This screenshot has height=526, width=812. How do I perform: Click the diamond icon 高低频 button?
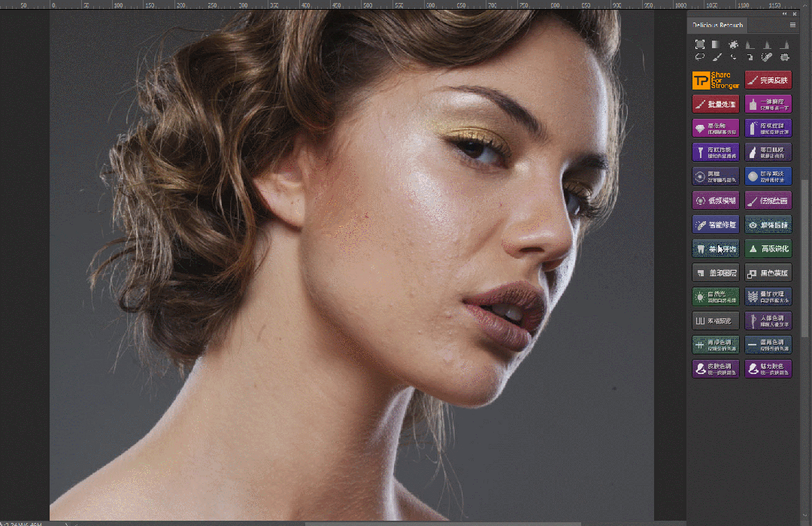point(716,129)
